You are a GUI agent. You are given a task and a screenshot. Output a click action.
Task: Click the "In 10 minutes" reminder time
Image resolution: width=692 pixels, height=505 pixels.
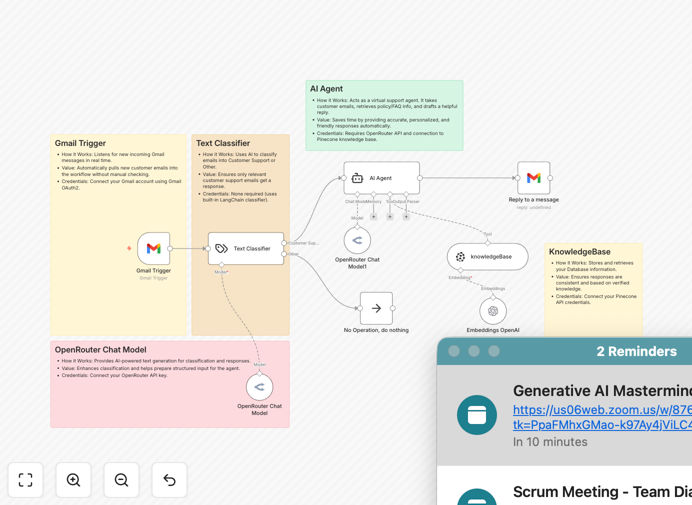point(550,442)
